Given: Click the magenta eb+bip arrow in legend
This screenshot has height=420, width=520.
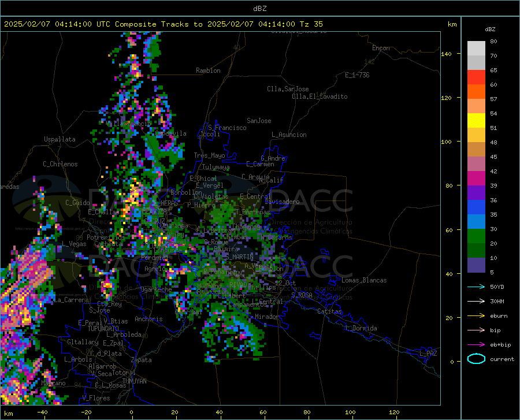Looking at the screenshot, I should click(476, 345).
